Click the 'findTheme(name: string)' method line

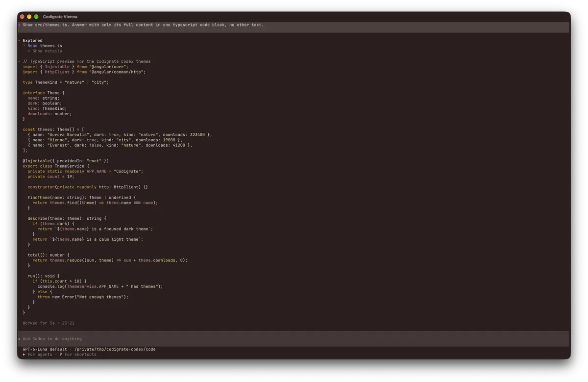[x=82, y=198]
